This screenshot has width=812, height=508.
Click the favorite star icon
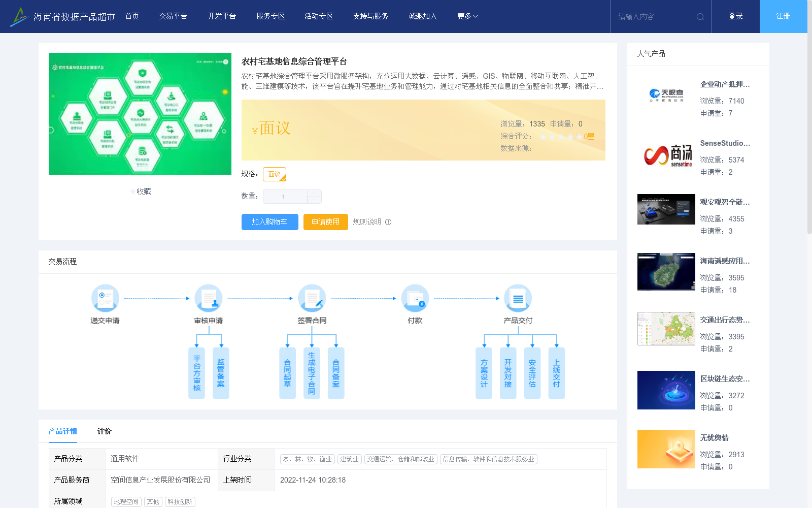pos(133,192)
